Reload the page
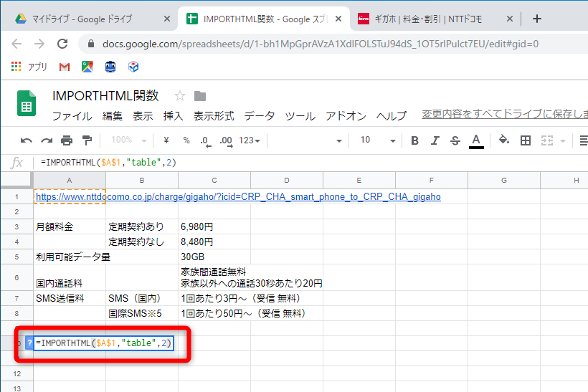The image size is (588, 392). click(x=62, y=44)
